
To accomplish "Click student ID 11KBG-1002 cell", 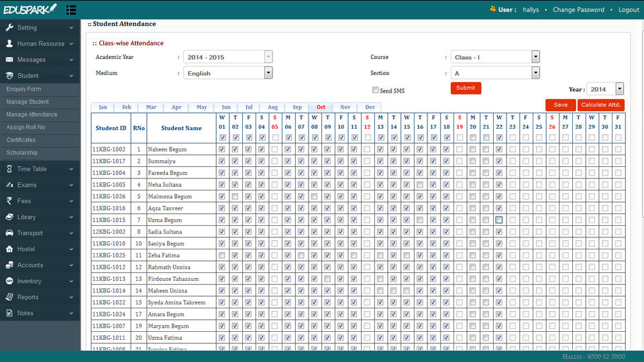I will [x=111, y=149].
